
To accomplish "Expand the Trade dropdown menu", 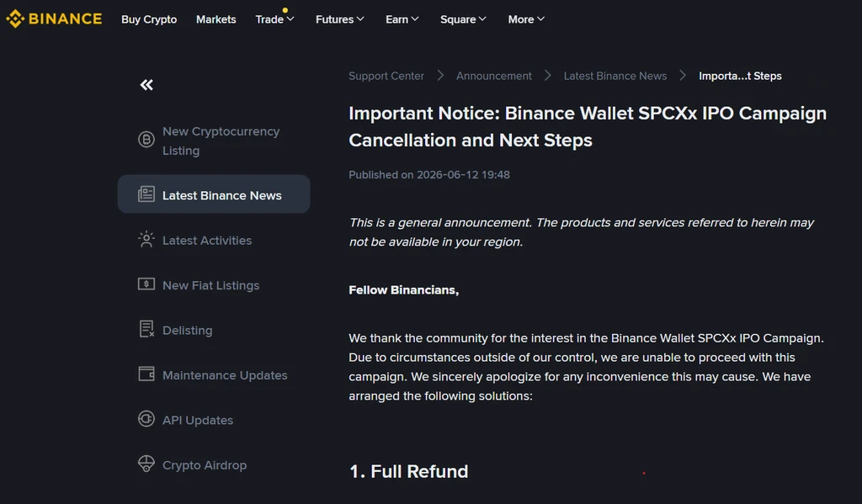I will pyautogui.click(x=275, y=19).
